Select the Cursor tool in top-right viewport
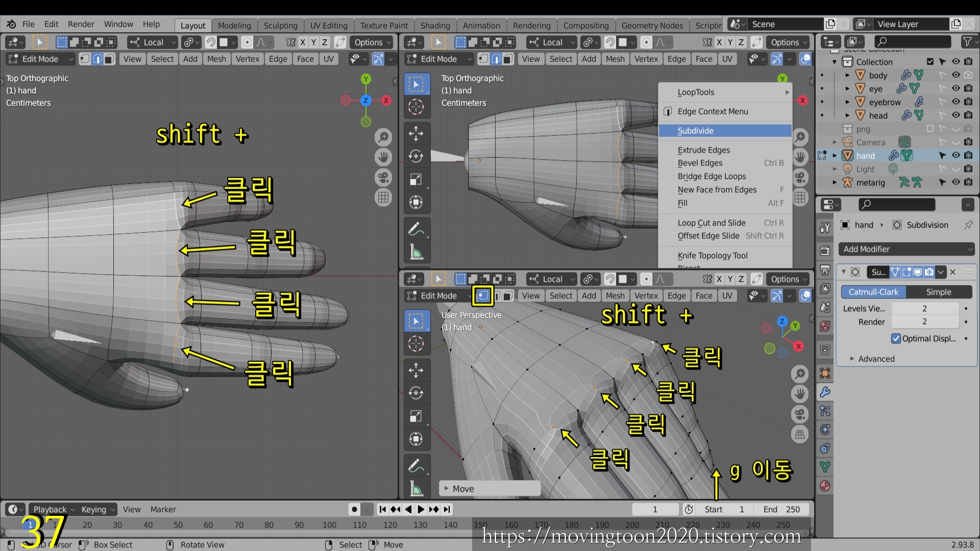 point(416,107)
